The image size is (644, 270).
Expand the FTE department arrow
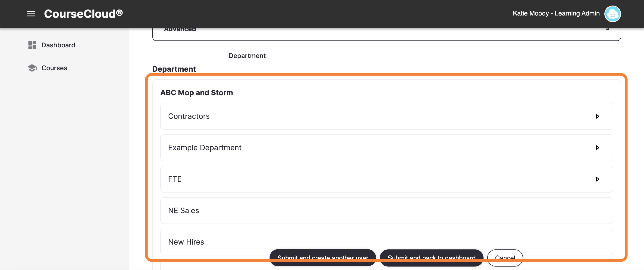tap(597, 179)
